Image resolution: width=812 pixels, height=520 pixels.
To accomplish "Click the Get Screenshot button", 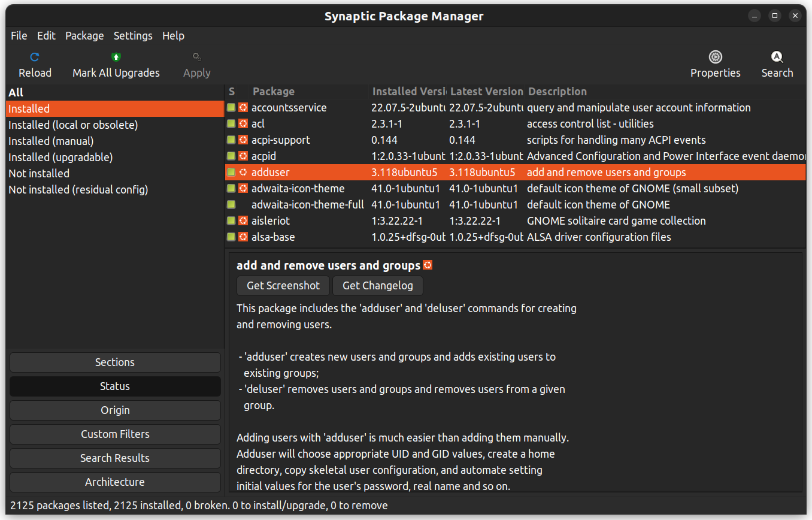I will [283, 286].
